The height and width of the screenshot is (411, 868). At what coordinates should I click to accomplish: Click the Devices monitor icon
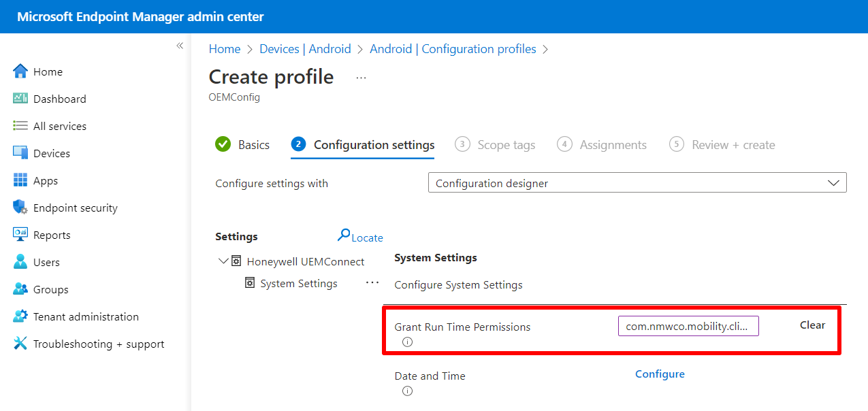(x=20, y=153)
